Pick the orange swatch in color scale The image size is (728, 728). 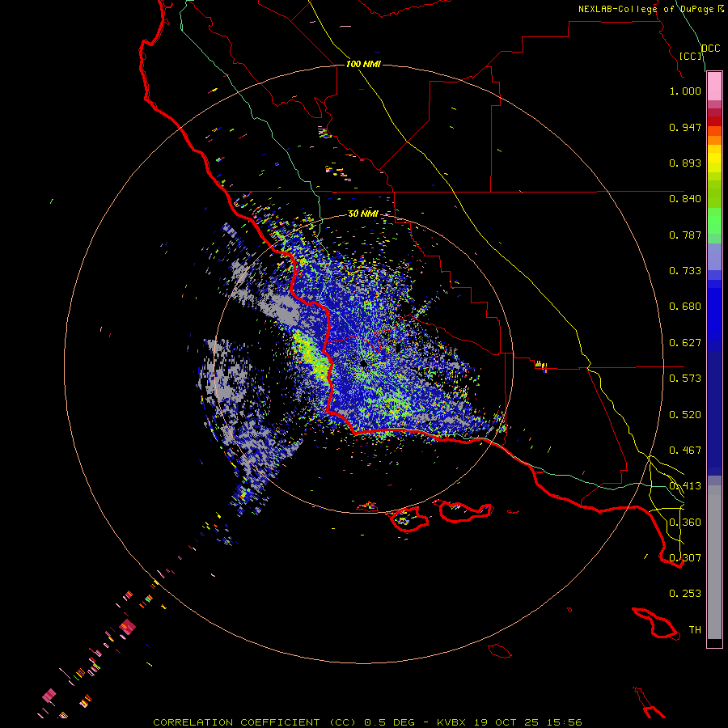point(714,140)
